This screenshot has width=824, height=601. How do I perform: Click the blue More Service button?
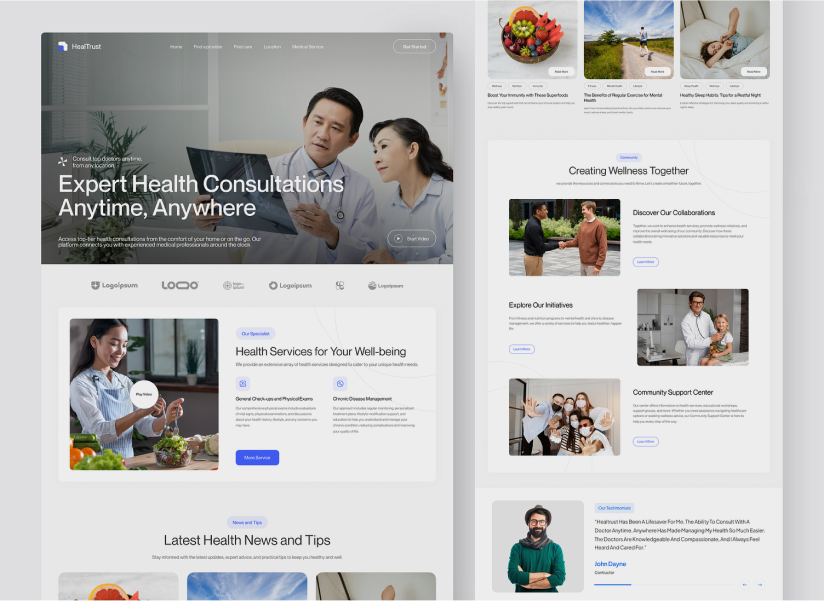tap(257, 457)
